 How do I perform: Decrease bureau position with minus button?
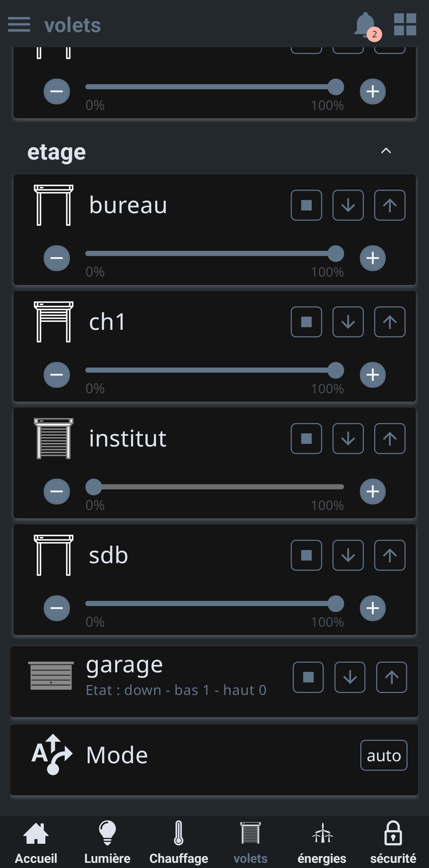pyautogui.click(x=57, y=258)
